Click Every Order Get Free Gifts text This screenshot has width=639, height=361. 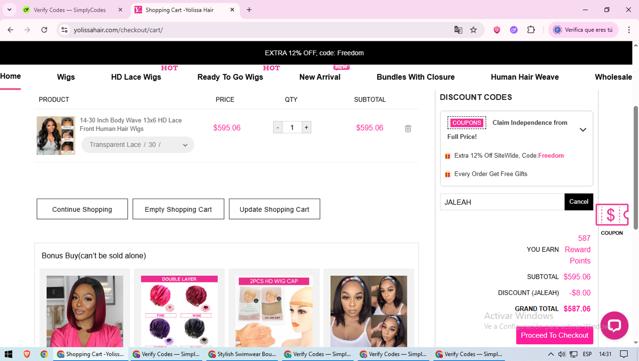pyautogui.click(x=491, y=174)
